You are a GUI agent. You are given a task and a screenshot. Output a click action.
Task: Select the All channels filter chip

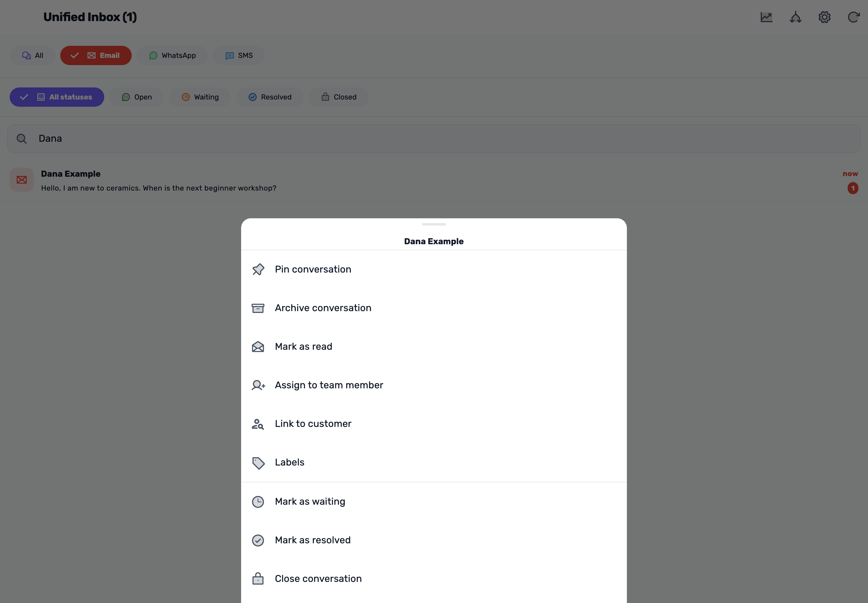coord(33,55)
